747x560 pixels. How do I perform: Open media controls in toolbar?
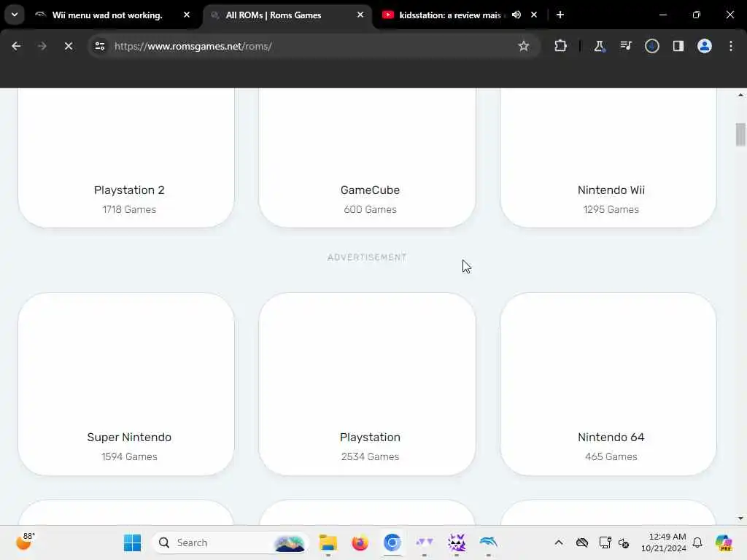tap(625, 46)
